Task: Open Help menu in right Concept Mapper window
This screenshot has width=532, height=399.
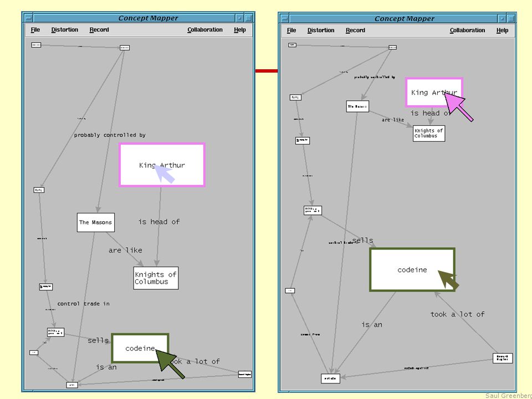Action: [x=502, y=30]
